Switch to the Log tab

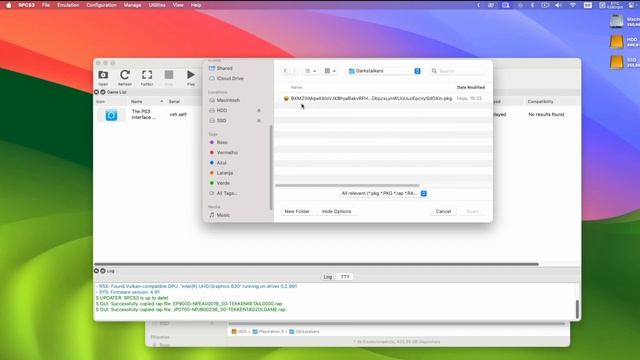pyautogui.click(x=328, y=277)
